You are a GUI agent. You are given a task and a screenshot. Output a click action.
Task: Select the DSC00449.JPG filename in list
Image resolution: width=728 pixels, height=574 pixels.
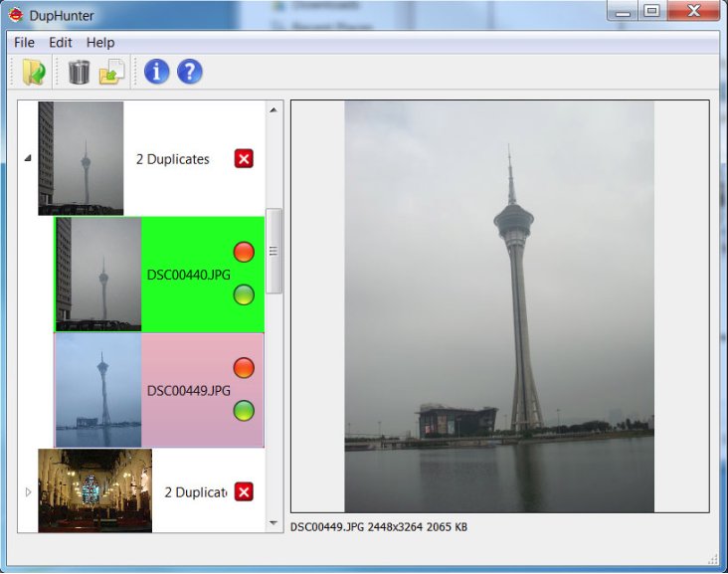189,391
